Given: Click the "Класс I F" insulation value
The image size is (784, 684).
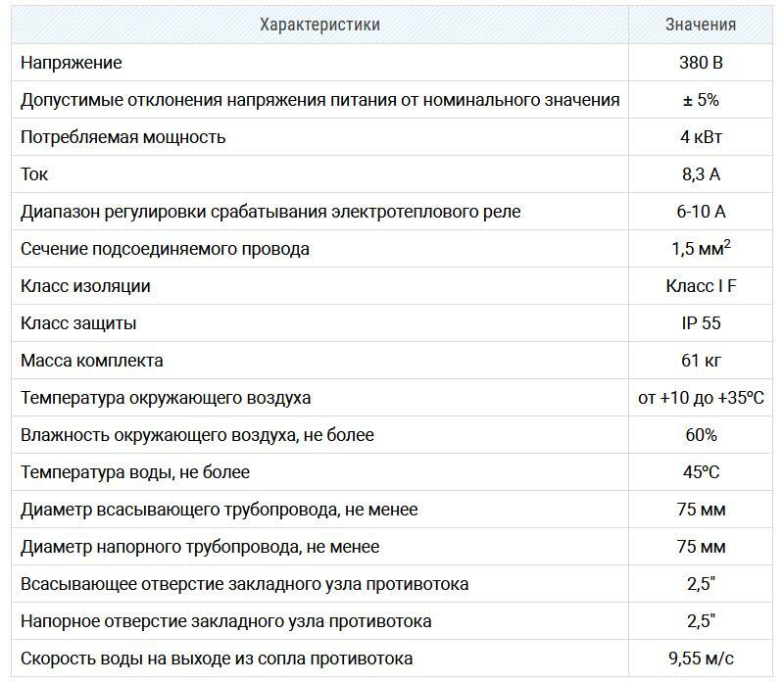Looking at the screenshot, I should [700, 286].
